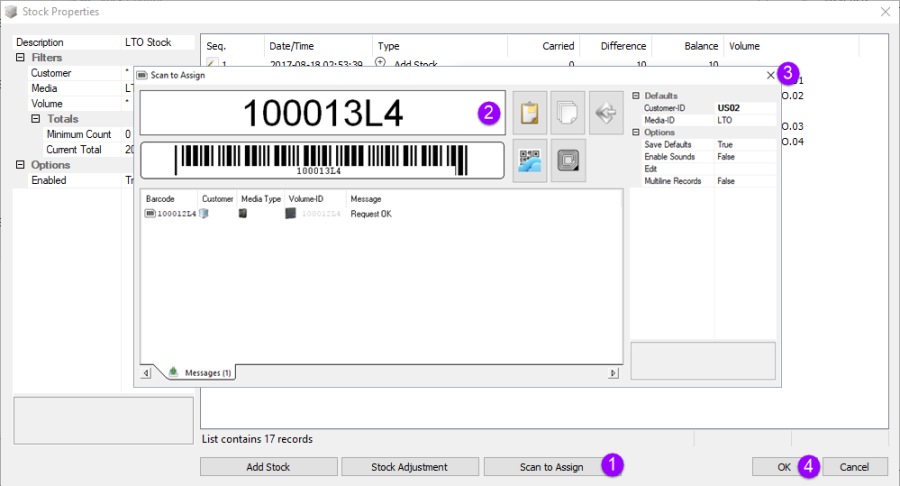
Task: Collapse the Totals group
Action: [36, 119]
